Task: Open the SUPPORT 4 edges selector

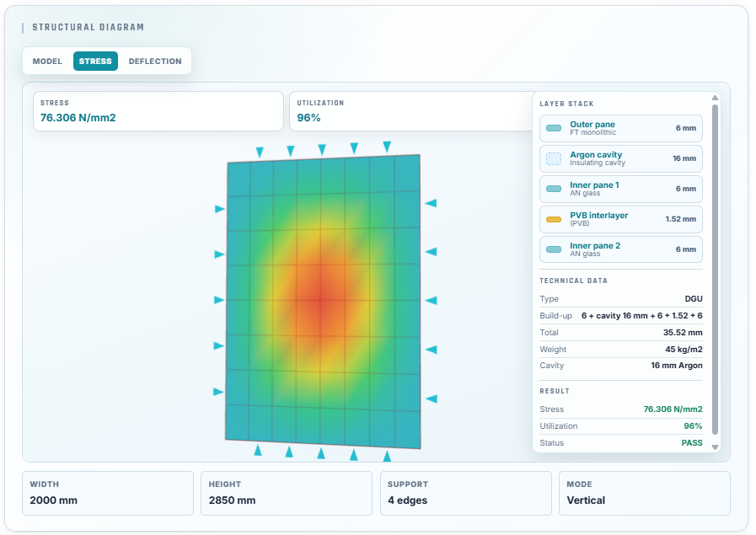Action: point(466,493)
